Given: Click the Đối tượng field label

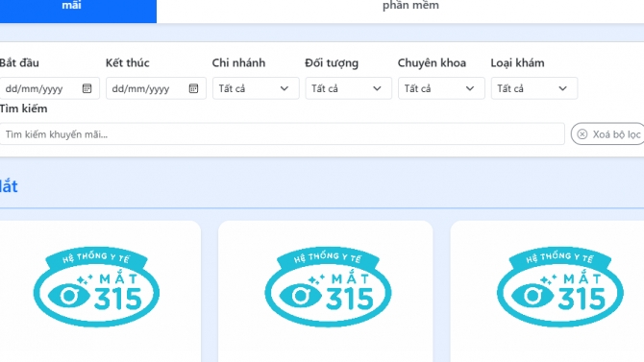Looking at the screenshot, I should (332, 63).
